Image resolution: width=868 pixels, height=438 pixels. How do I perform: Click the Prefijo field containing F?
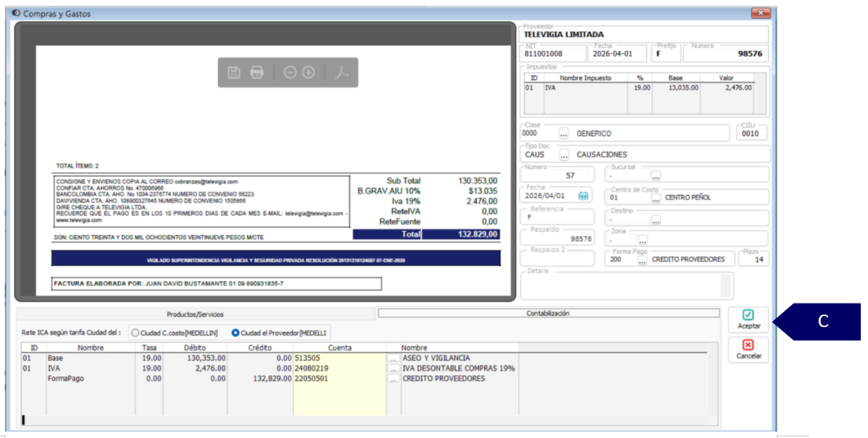click(666, 53)
